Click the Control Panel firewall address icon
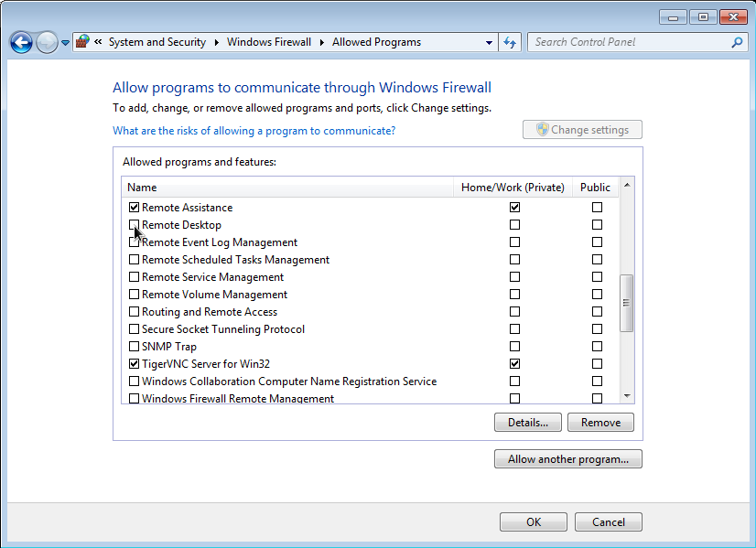The image size is (756, 548). click(x=83, y=42)
